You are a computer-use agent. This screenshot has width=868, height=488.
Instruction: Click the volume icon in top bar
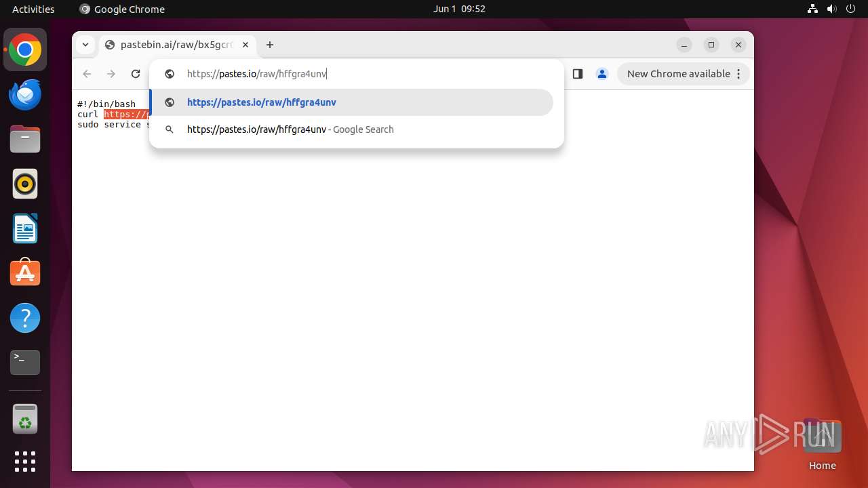(x=831, y=9)
